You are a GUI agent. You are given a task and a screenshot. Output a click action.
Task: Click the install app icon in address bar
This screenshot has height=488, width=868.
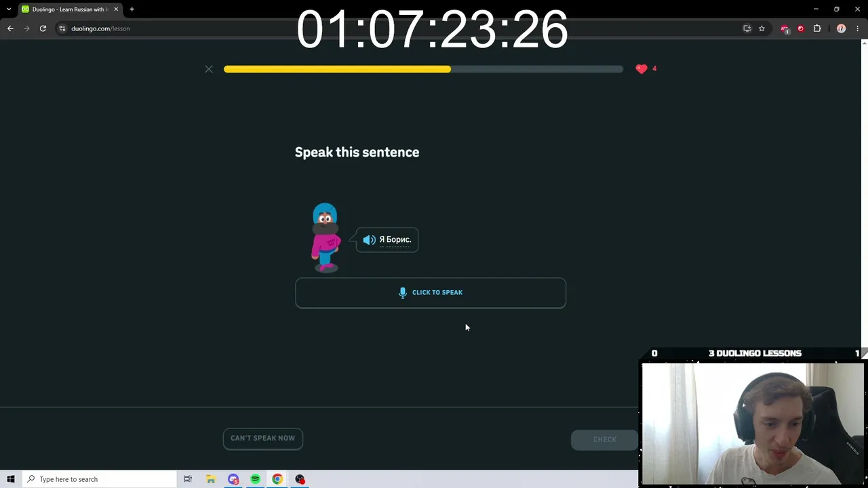(747, 28)
